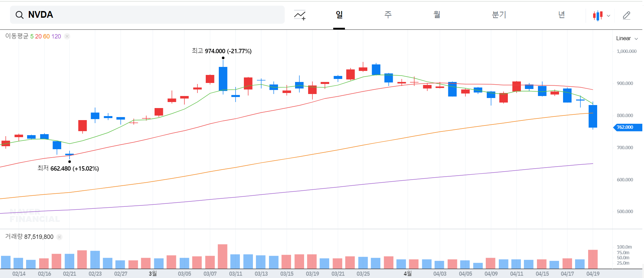Click the 03/07 date label
Image resolution: width=644 pixels, height=278 pixels.
210,274
